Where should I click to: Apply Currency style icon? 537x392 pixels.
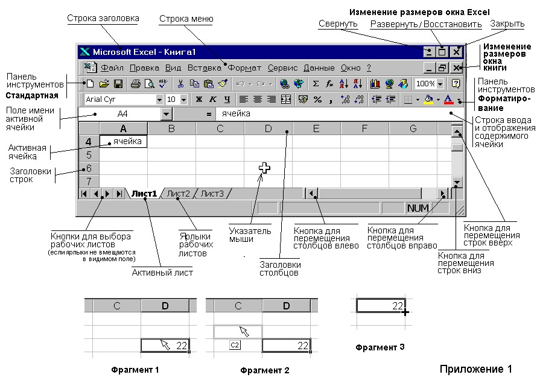[x=303, y=100]
